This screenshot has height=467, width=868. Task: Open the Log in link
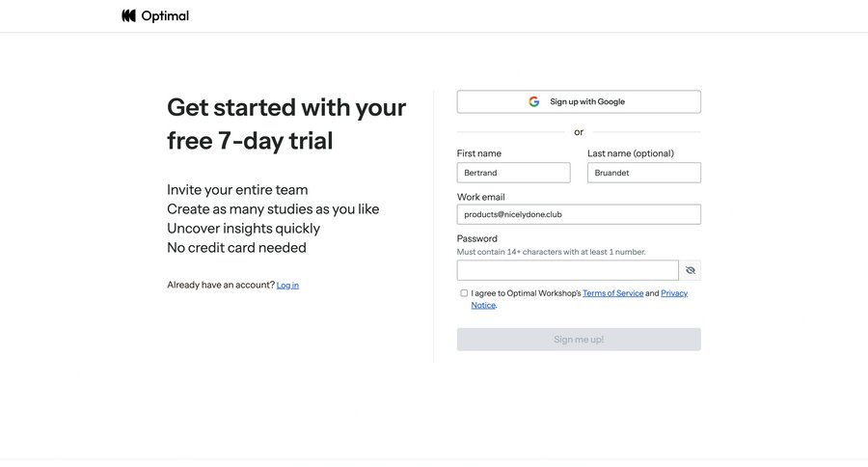point(287,286)
